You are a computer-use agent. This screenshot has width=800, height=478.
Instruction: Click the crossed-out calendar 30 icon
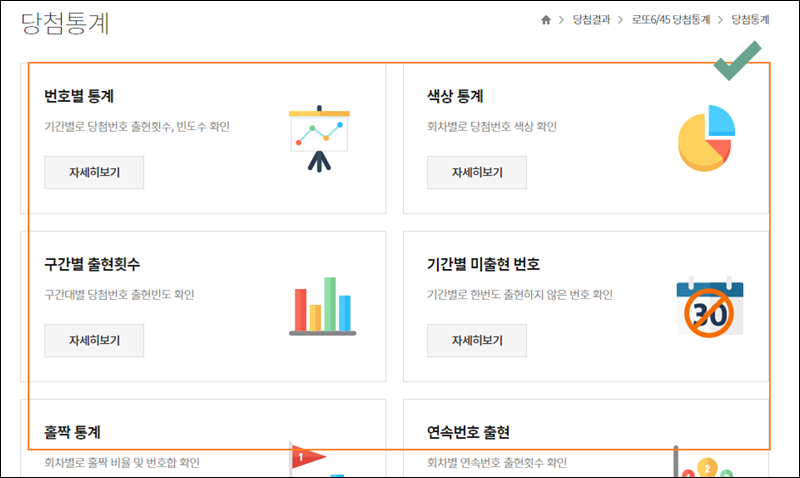(710, 307)
